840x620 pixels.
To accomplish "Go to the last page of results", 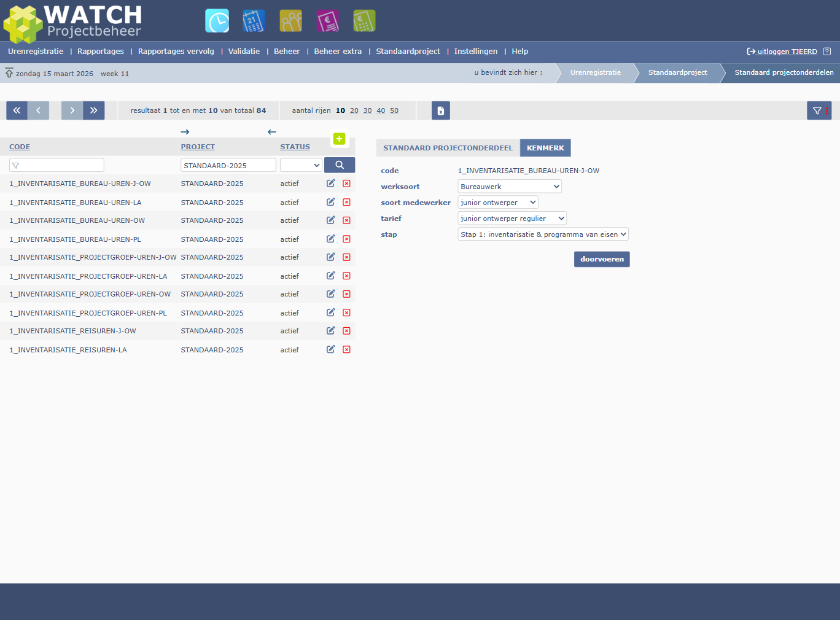I will click(x=94, y=110).
